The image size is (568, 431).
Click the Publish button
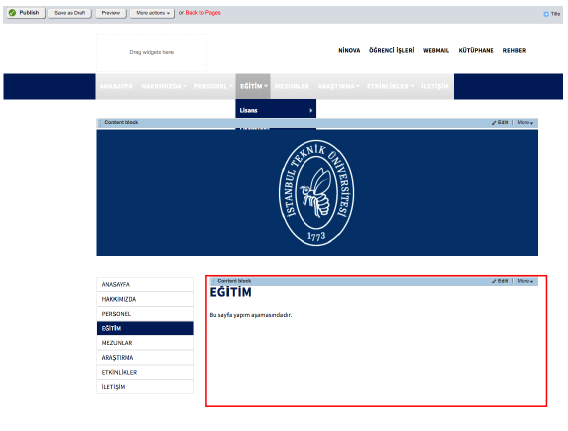[x=26, y=13]
